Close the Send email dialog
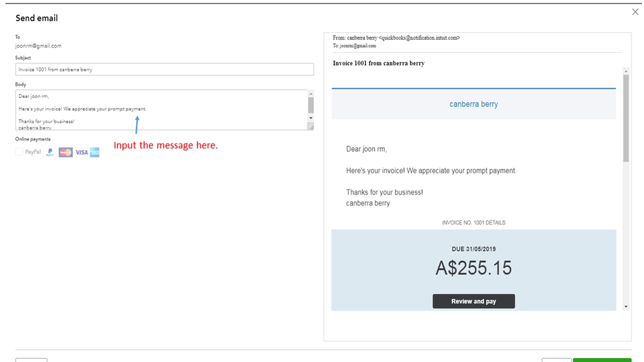Screen dimensions: 644x362 coord(635,12)
